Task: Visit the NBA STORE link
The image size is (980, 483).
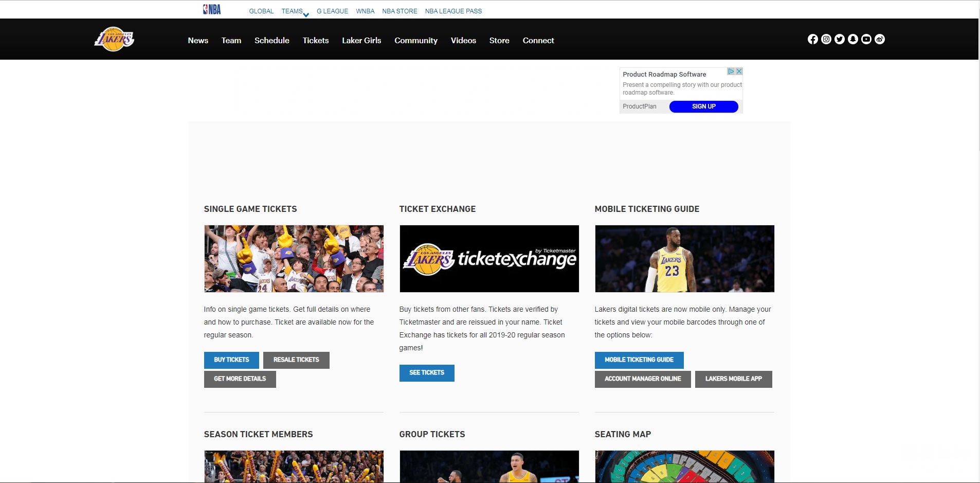Action: tap(400, 11)
